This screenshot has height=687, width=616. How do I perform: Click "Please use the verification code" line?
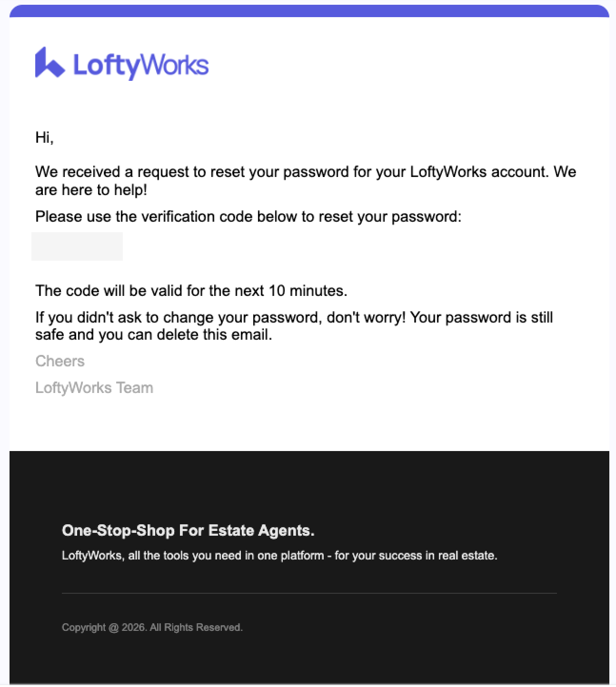coord(248,217)
